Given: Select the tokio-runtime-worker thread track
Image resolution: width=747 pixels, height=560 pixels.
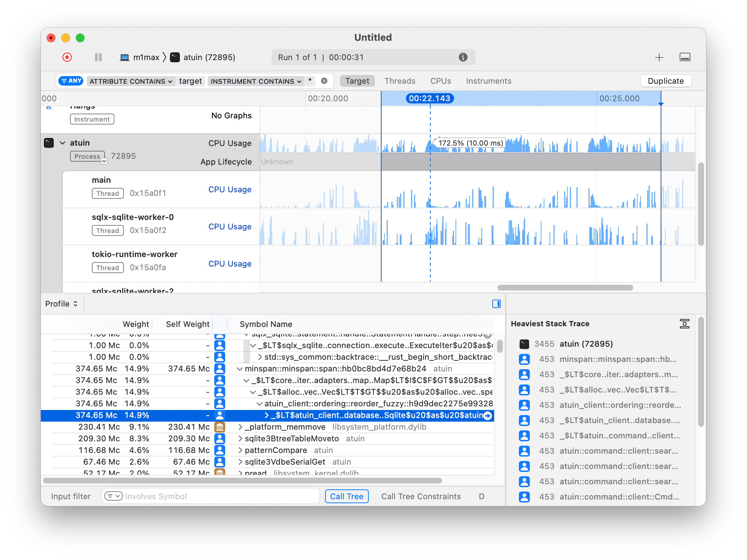Looking at the screenshot, I should tap(161, 264).
